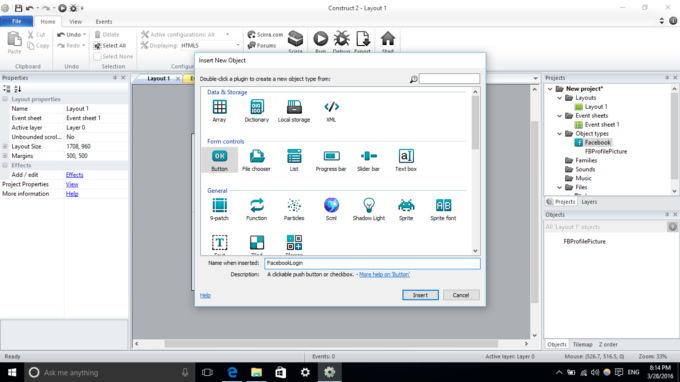The image size is (680, 382).
Task: Collapse the New project tree node
Action: tap(550, 88)
